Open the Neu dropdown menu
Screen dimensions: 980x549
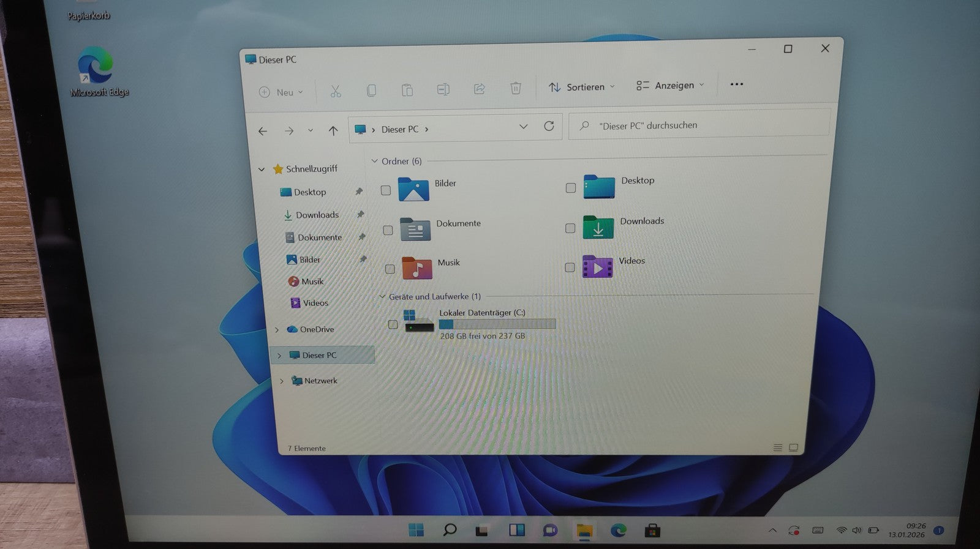click(x=281, y=92)
